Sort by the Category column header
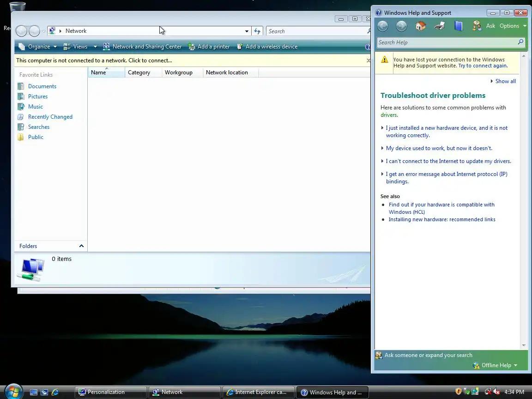532x399 pixels. 143,73
